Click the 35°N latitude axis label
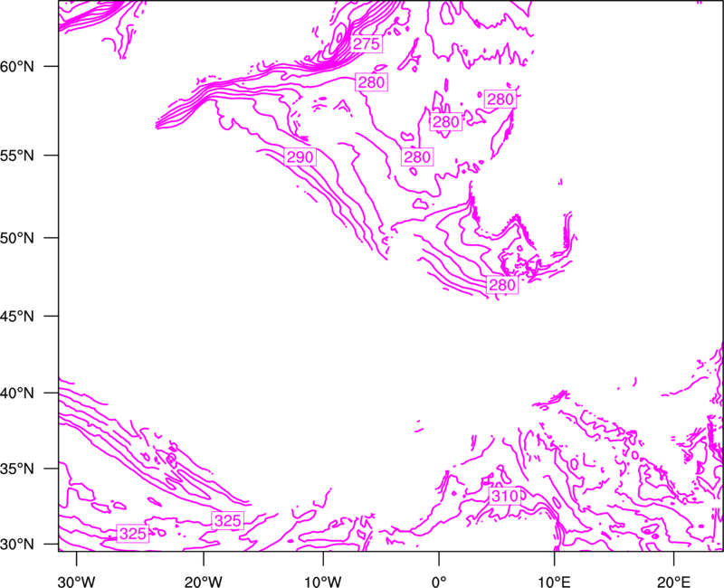 pyautogui.click(x=17, y=469)
